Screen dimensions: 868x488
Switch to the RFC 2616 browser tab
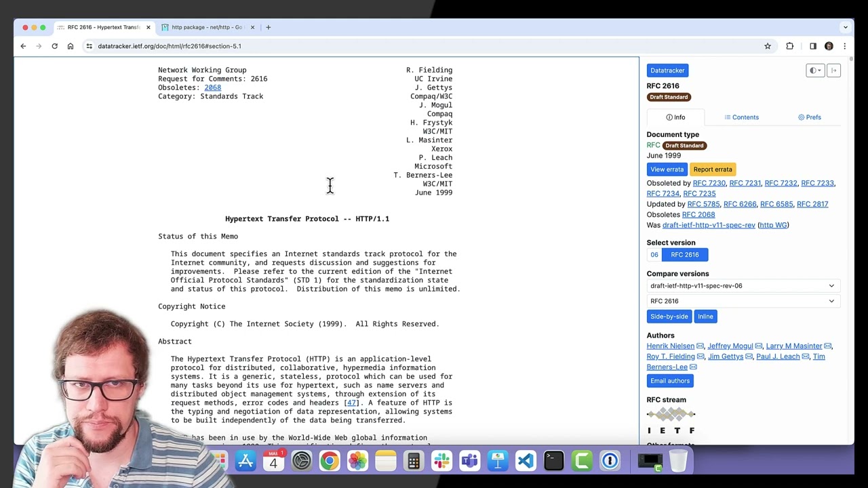(104, 27)
